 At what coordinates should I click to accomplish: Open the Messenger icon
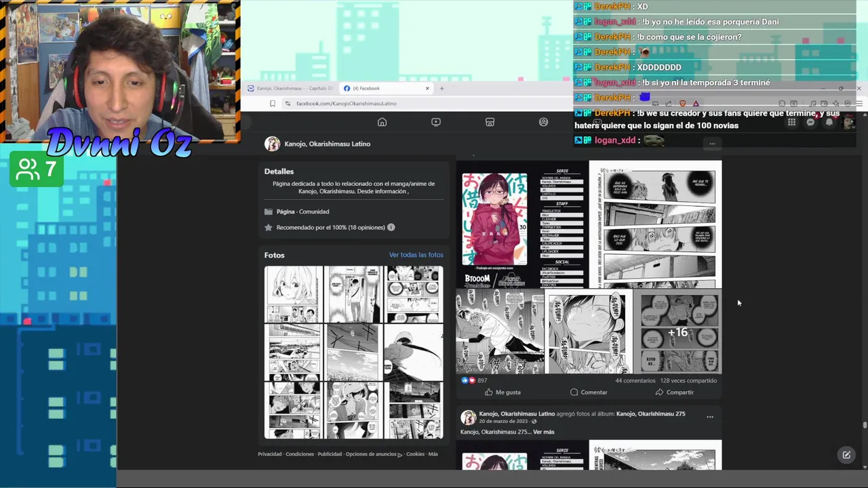click(810, 122)
